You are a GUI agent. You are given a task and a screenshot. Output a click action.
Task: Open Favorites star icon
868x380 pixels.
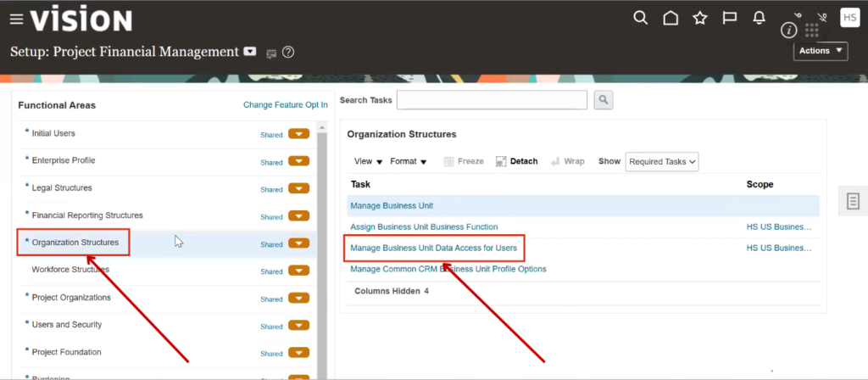coord(699,18)
